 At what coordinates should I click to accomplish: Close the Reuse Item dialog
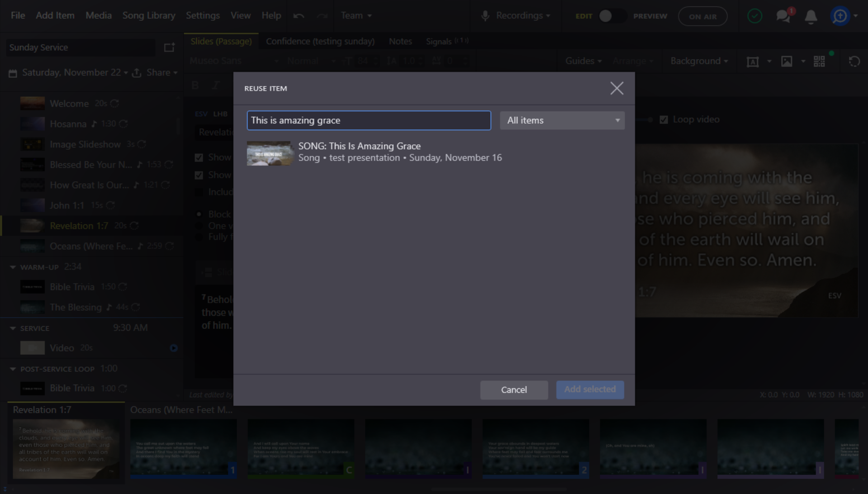(617, 88)
